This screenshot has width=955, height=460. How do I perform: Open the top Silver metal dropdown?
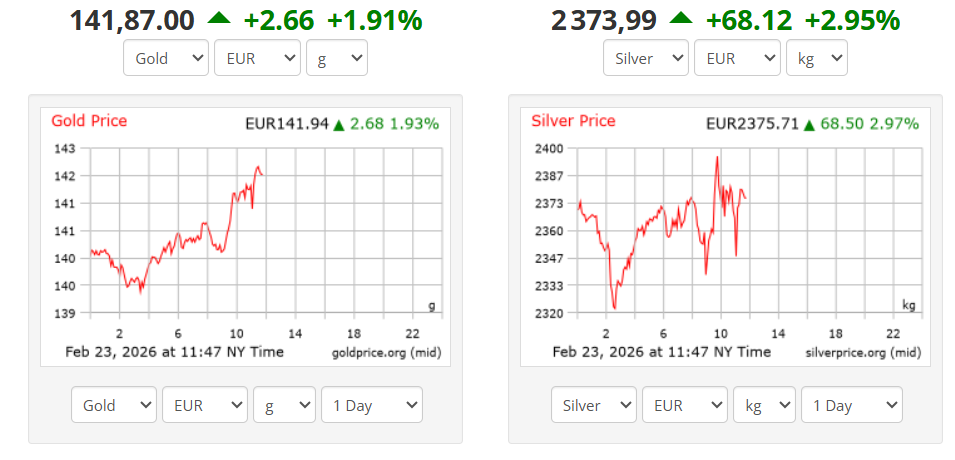click(x=646, y=58)
